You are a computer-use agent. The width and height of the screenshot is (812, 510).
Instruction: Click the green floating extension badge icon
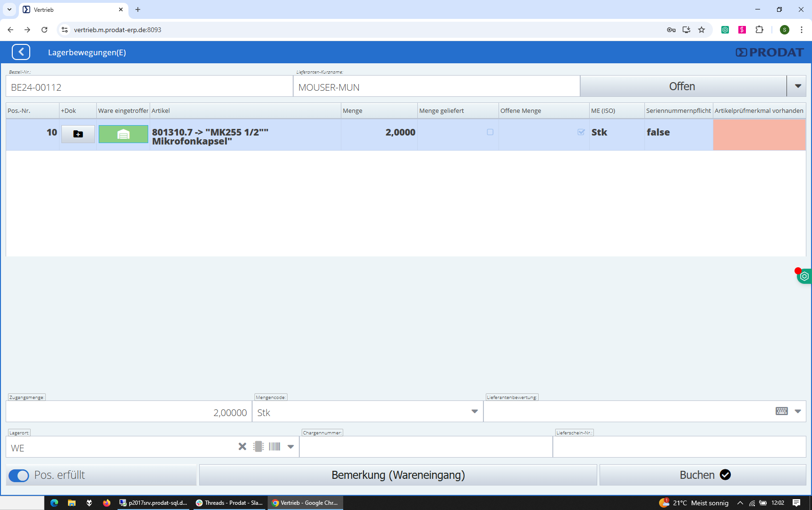tap(804, 276)
